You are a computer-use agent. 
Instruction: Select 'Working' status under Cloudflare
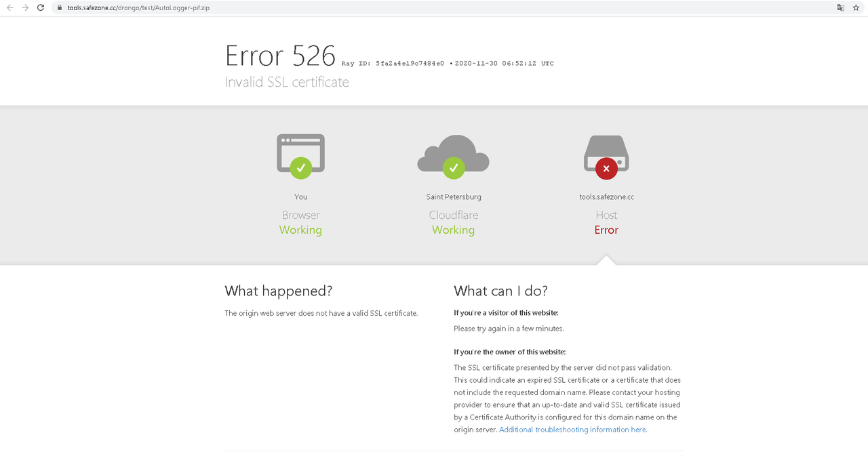pos(453,230)
